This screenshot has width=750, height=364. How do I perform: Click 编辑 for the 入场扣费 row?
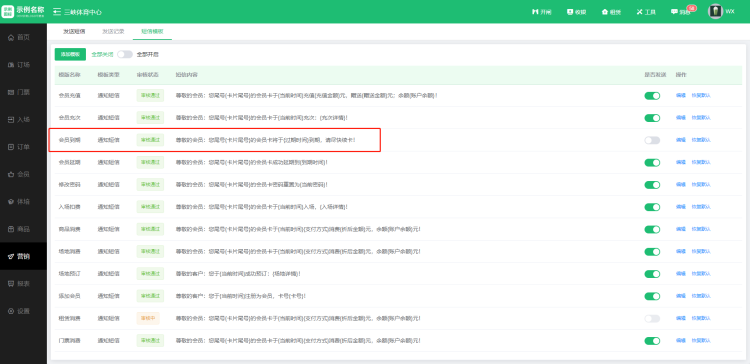click(x=680, y=207)
